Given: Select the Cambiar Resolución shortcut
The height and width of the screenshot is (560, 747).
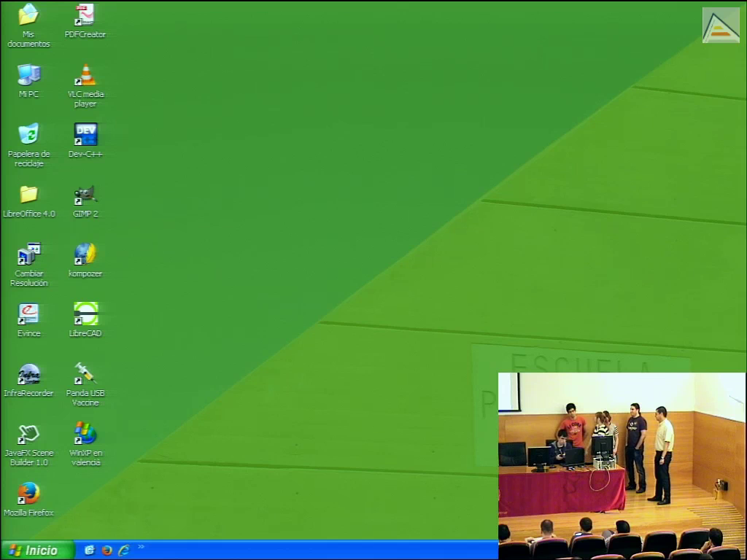Looking at the screenshot, I should pos(28,254).
